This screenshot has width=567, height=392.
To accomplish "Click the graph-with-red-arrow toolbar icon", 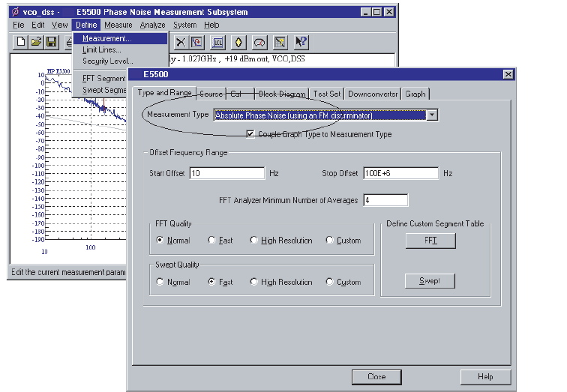I will 197,42.
